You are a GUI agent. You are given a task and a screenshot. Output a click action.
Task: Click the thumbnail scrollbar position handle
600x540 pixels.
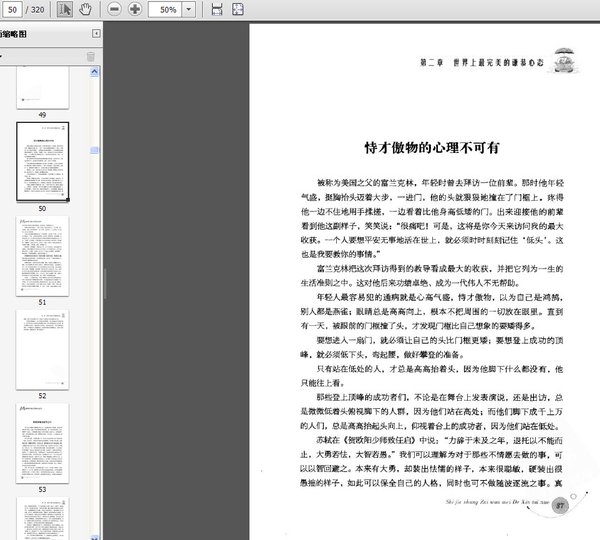pos(95,150)
